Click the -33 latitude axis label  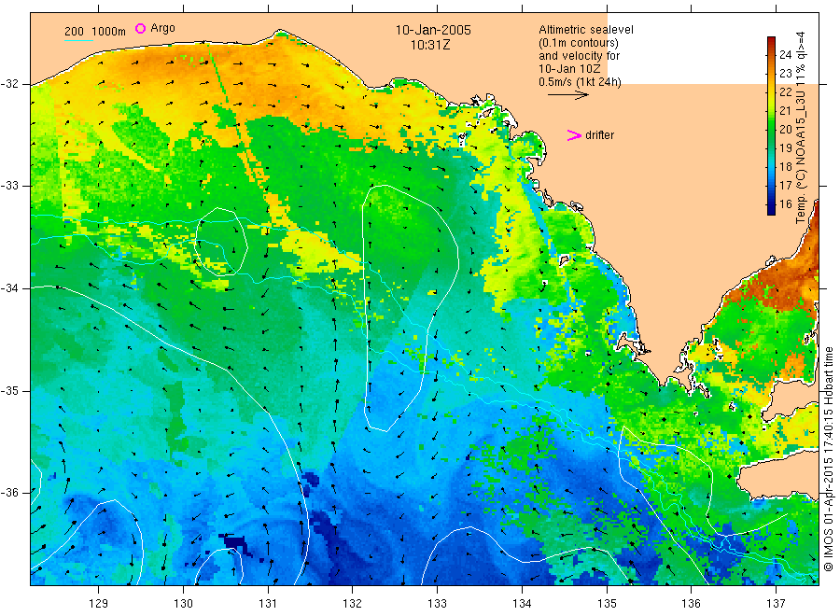click(9, 186)
